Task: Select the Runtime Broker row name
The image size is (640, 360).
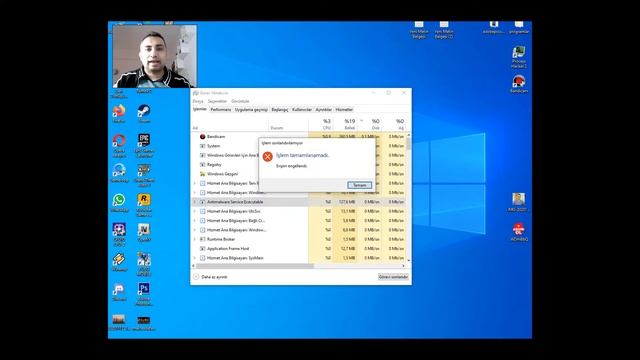Action: (221, 240)
